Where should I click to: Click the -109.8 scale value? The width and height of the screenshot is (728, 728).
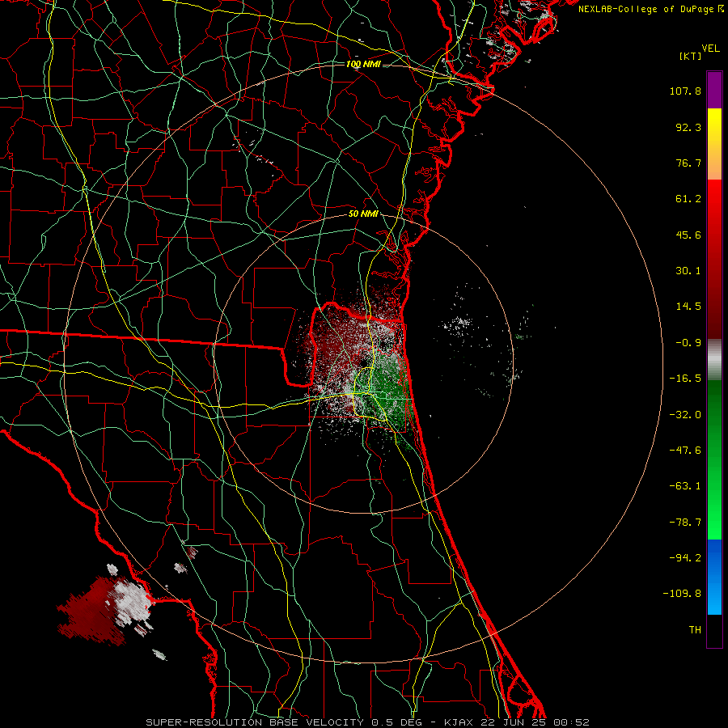(x=682, y=594)
